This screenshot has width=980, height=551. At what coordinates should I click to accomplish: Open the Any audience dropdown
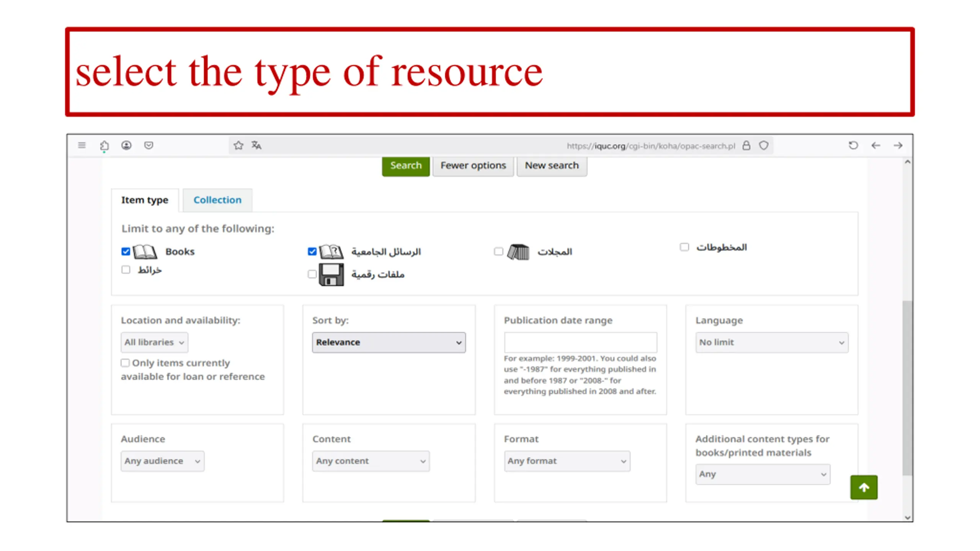pos(162,461)
